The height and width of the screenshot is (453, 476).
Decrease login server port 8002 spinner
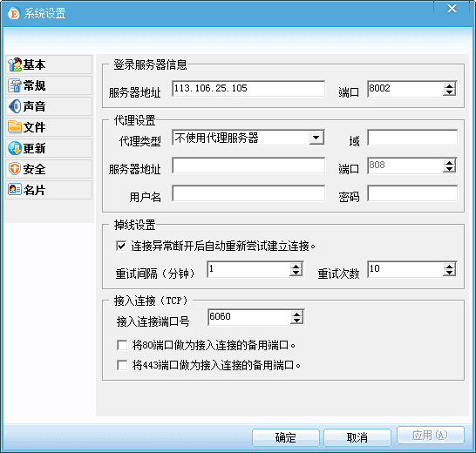pyautogui.click(x=449, y=92)
